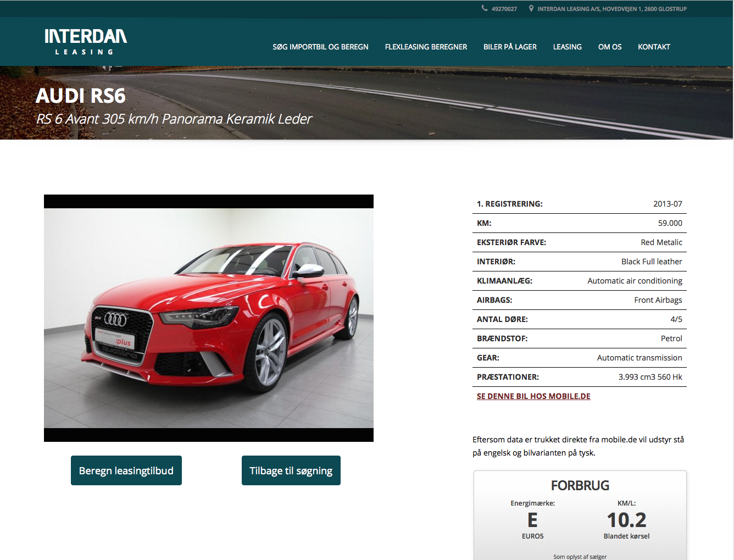Click the Front Airbags value
Image resolution: width=734 pixels, height=560 pixels.
(658, 300)
